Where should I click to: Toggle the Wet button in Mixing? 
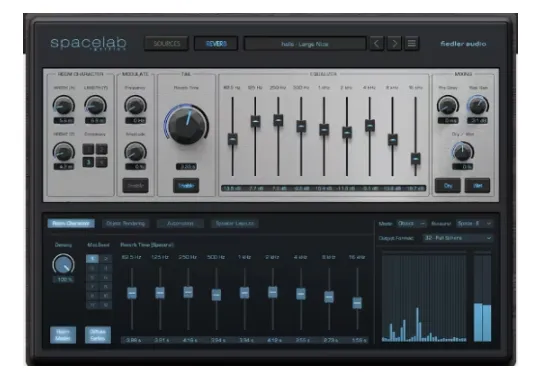point(477,186)
